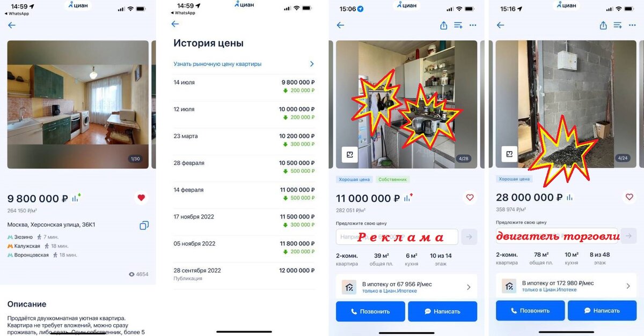Open price chart icon beside 9 800 000 ₽
Screen dimensions: 644x336
[x=76, y=198]
